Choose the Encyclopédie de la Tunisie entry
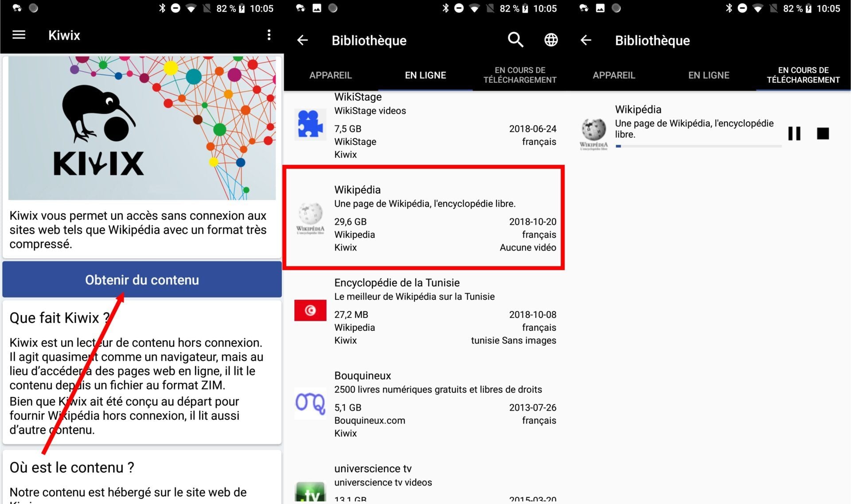The height and width of the screenshot is (504, 851). [x=423, y=311]
